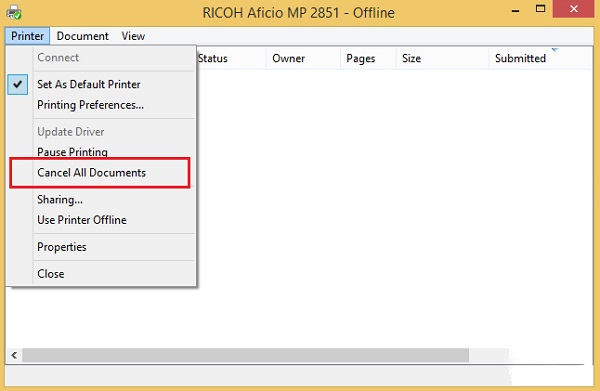Screen dimensions: 600x391
Task: Open Sharing... settings
Action: pyautogui.click(x=102, y=200)
